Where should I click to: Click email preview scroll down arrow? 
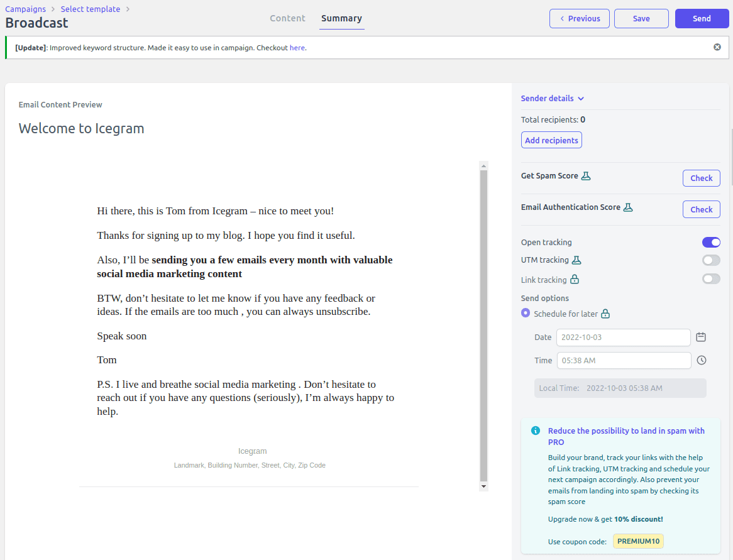(483, 486)
